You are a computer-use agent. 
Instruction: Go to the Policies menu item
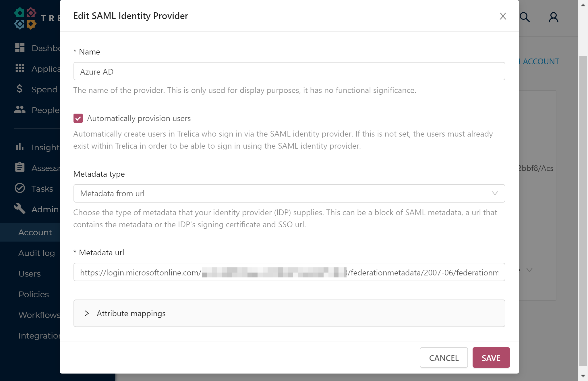[34, 294]
